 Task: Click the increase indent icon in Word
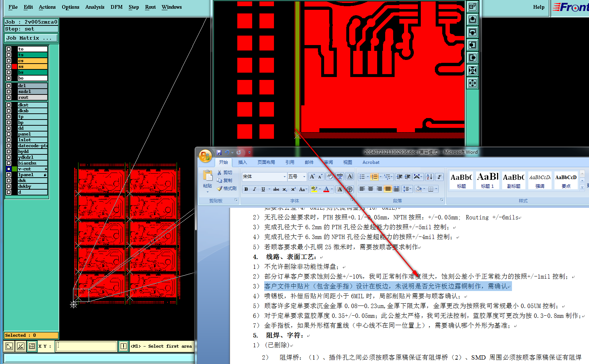click(x=408, y=177)
